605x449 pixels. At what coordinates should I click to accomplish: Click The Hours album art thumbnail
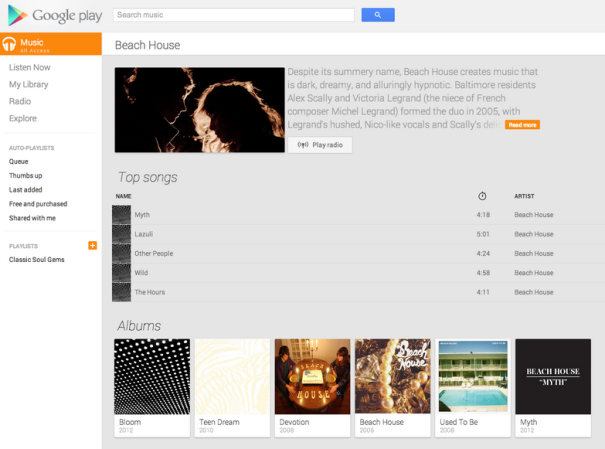coord(122,292)
